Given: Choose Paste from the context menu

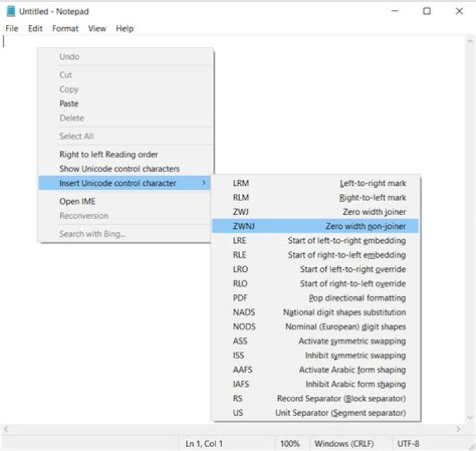Looking at the screenshot, I should 126,104.
